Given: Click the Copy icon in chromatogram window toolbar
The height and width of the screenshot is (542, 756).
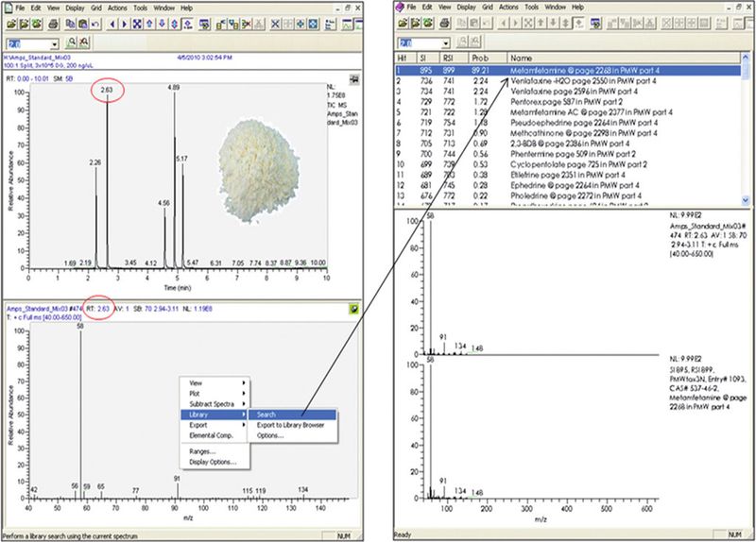Looking at the screenshot, I should (70, 25).
